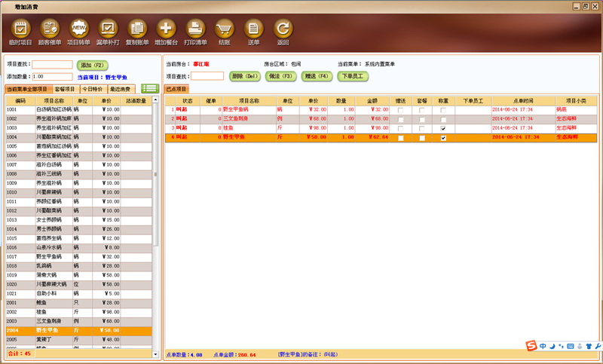Click ordered 桂鱼 amount ¥98.00 cell
603x364 pixels.
[372, 128]
